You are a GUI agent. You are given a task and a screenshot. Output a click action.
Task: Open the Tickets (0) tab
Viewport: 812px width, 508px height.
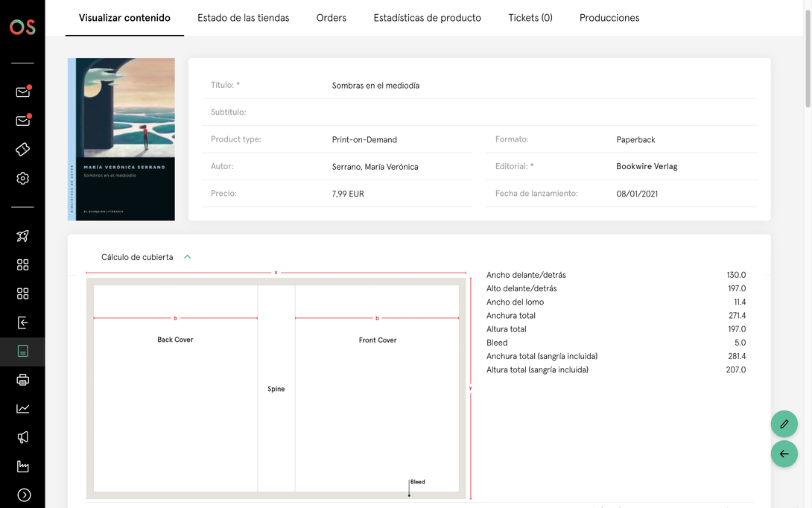click(530, 18)
